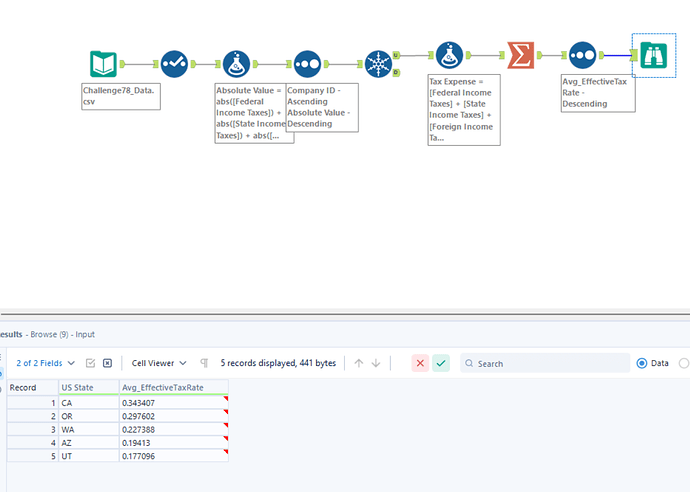Select the Absolute Value Formula tool
This screenshot has height=492, width=690.
pos(237,64)
